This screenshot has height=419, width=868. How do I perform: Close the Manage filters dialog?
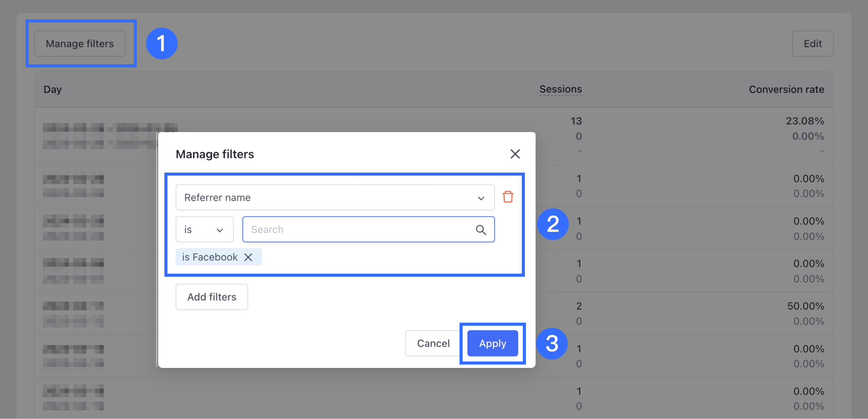pyautogui.click(x=515, y=154)
